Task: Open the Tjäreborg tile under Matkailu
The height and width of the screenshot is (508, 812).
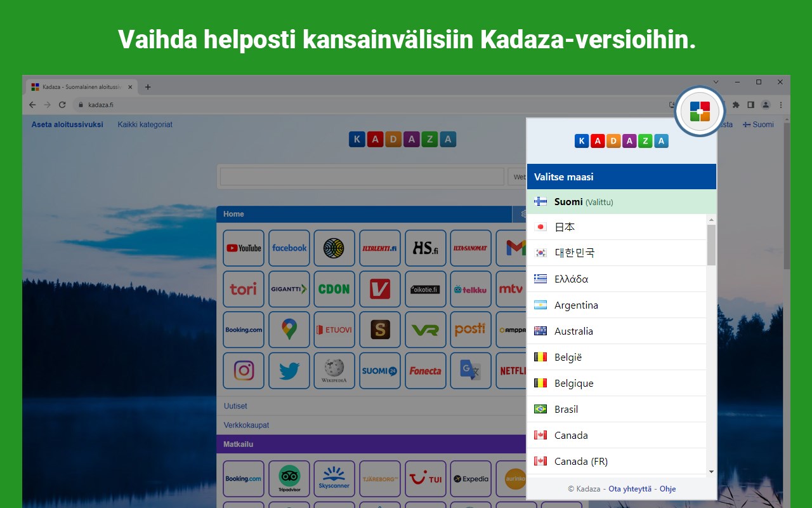Action: click(380, 479)
